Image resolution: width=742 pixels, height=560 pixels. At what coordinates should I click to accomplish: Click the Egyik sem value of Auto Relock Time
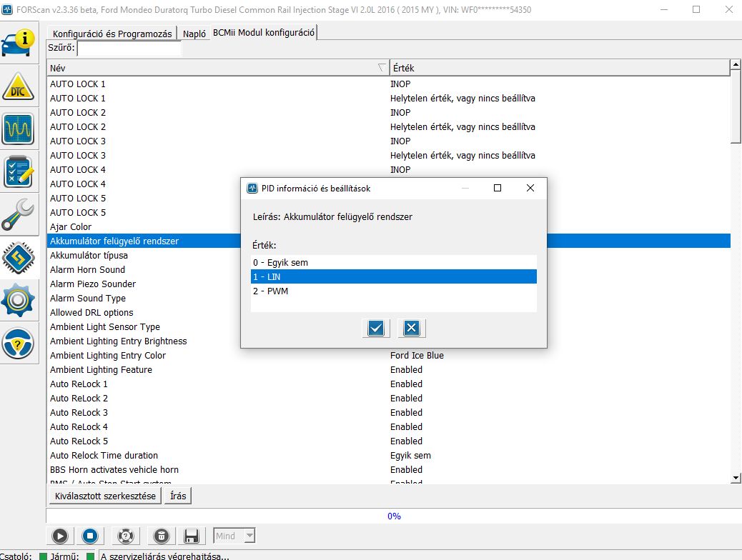pos(410,456)
